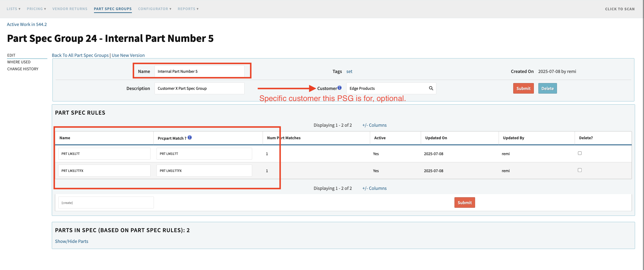Check Delete box for PRT LM317T row
The width and height of the screenshot is (644, 270).
(579, 153)
